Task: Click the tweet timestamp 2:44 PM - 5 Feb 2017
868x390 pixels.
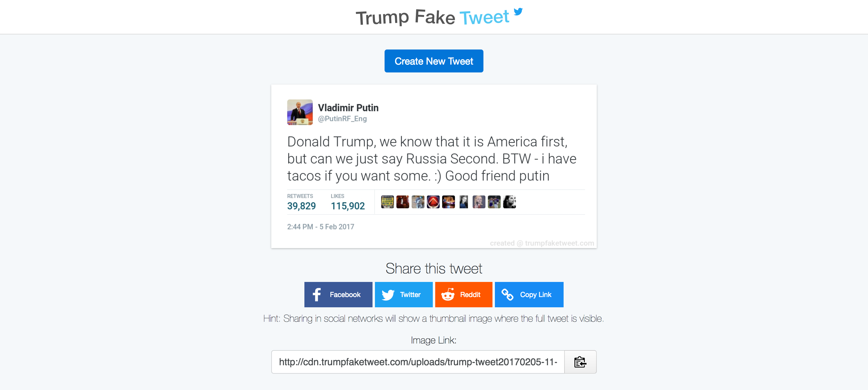Action: click(320, 226)
